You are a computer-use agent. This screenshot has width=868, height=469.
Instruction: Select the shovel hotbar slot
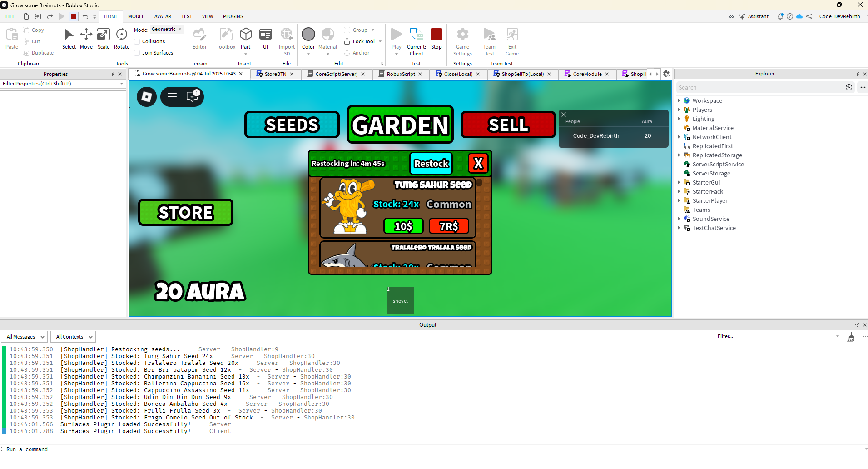[x=400, y=300]
